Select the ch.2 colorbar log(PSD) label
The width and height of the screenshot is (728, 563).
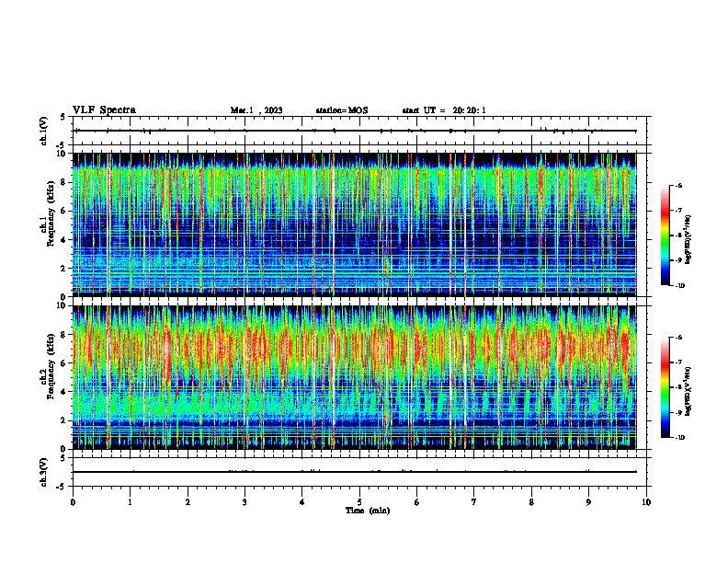coord(688,392)
